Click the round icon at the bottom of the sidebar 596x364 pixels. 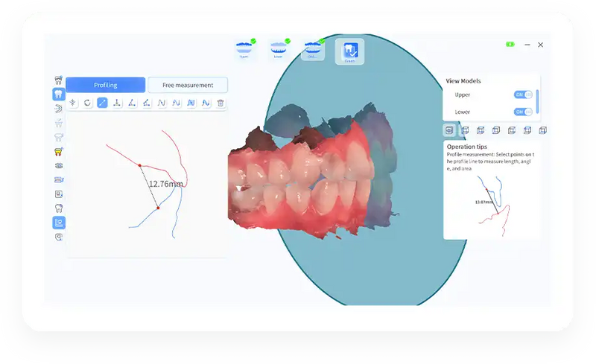point(59,237)
